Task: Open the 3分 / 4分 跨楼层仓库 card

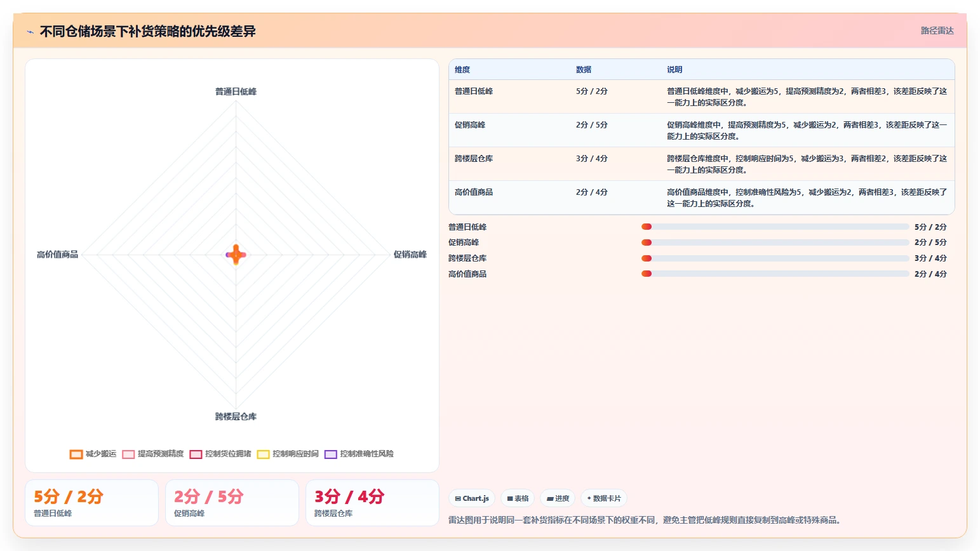Action: coord(372,503)
